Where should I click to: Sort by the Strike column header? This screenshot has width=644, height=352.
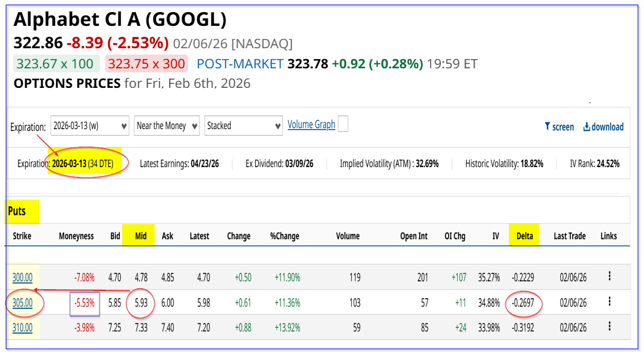click(x=22, y=236)
